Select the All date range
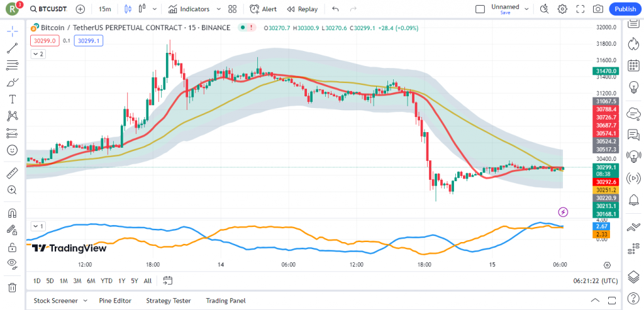 147,281
